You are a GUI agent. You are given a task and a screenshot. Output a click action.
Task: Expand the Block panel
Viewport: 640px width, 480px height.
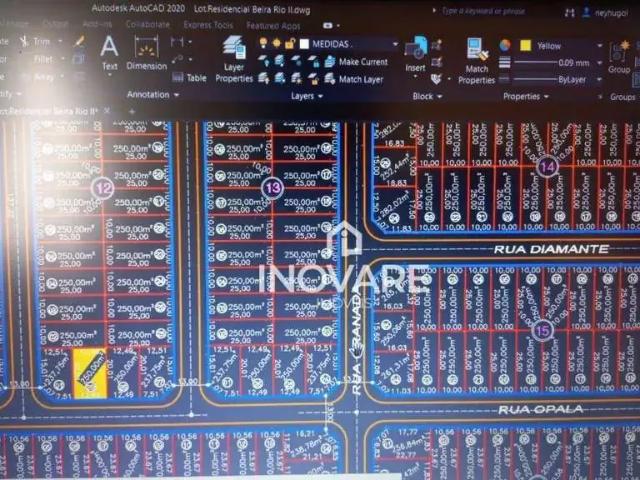(427, 97)
